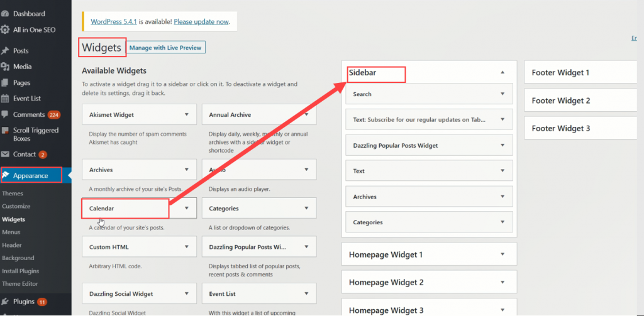Viewport: 644px width, 316px height.
Task: Click Akismet spam comments description text
Action: click(x=138, y=138)
